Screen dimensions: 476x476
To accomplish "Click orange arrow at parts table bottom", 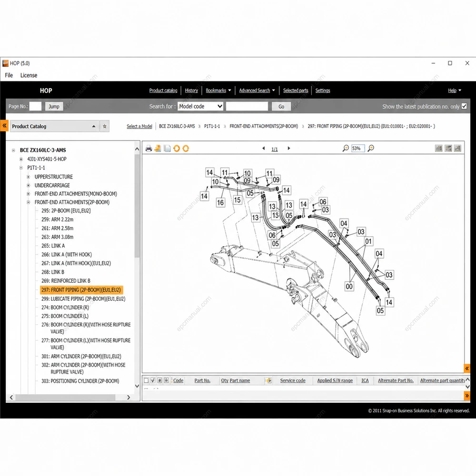I will [467, 396].
